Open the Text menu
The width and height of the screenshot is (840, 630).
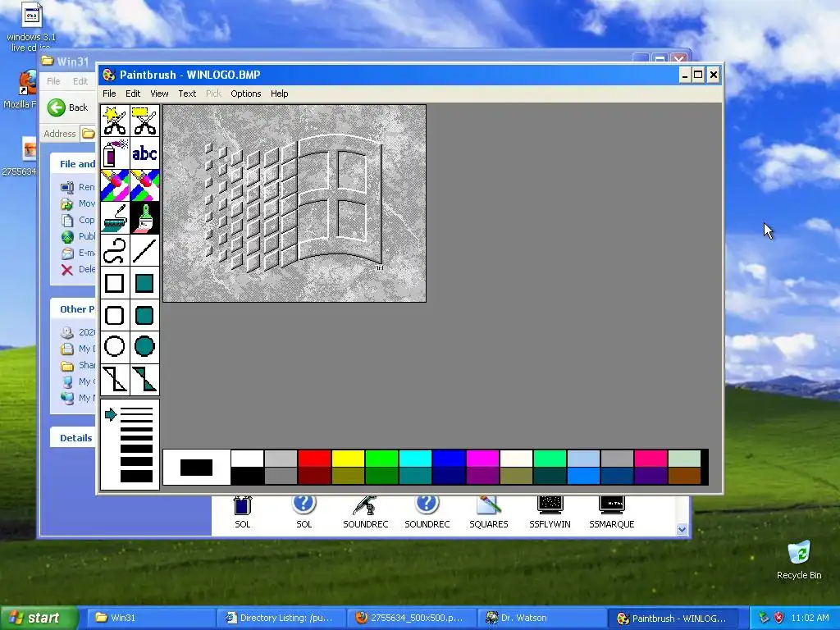pos(187,94)
